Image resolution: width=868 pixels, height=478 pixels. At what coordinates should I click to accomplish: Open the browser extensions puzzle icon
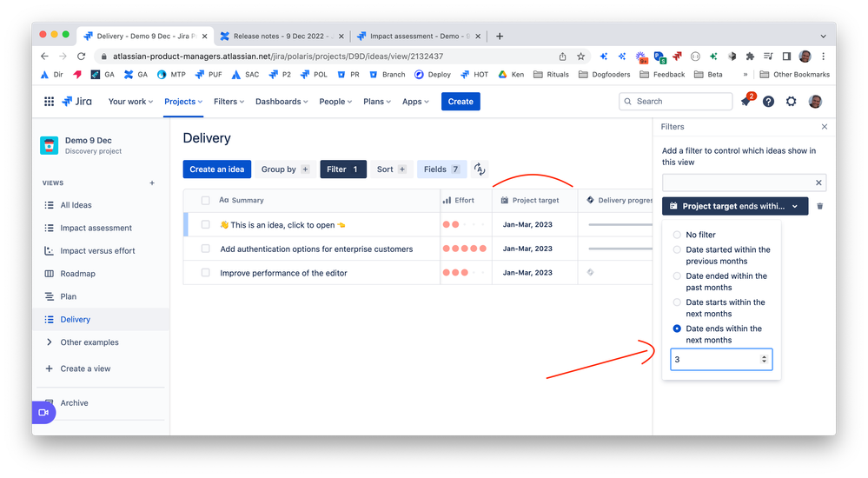click(750, 56)
